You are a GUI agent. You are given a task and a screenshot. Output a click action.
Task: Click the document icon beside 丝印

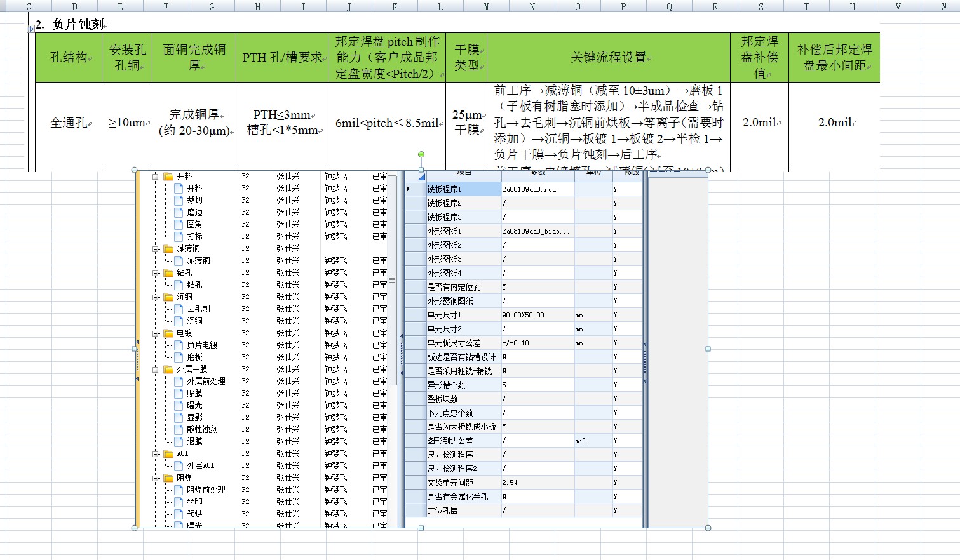click(x=179, y=502)
